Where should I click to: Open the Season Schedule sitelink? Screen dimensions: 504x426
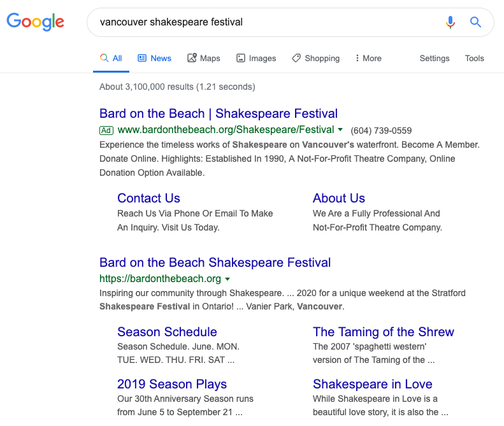pos(167,332)
